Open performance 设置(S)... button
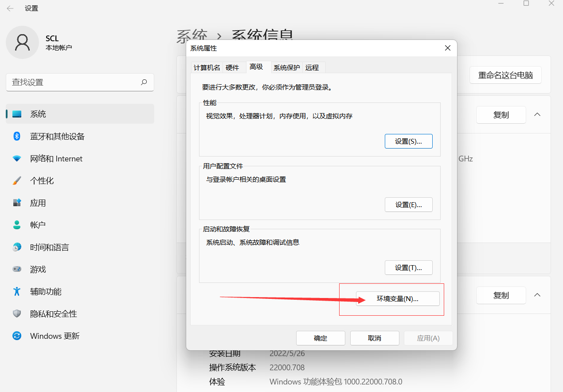This screenshot has height=392, width=563. click(408, 141)
